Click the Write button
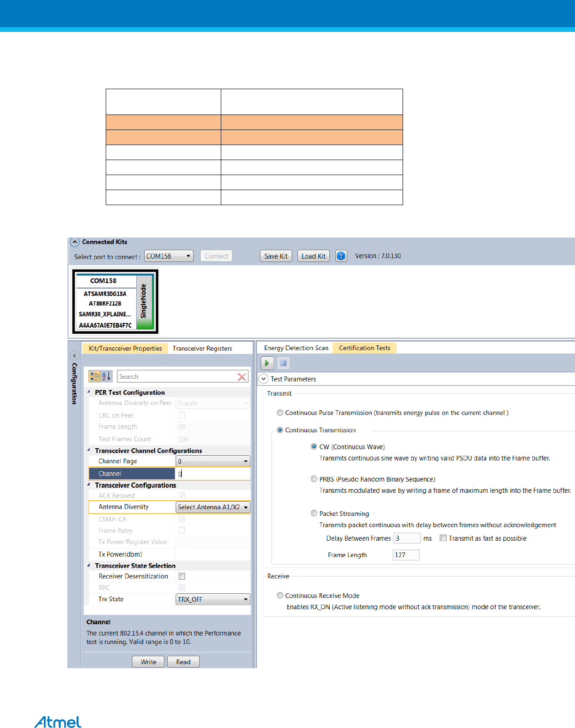The height and width of the screenshot is (728, 575). (148, 662)
